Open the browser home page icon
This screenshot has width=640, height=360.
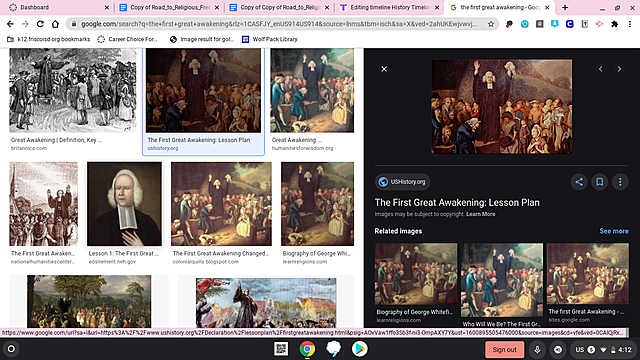point(56,24)
